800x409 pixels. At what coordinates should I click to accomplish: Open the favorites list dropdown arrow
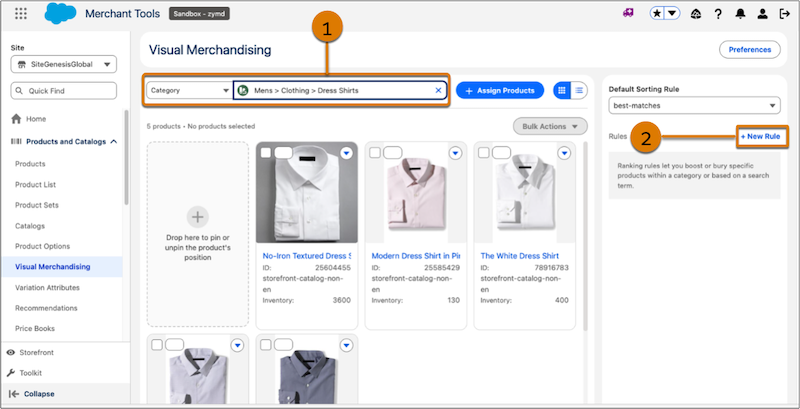[x=672, y=14]
